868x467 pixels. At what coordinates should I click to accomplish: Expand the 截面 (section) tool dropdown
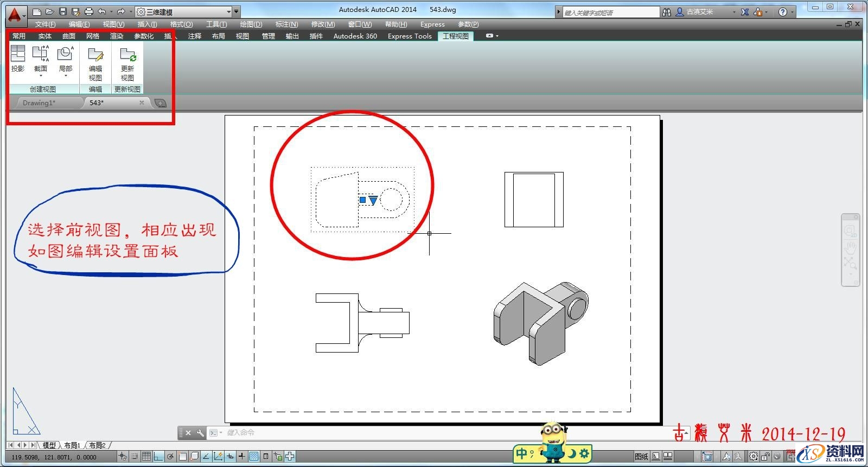coord(41,76)
